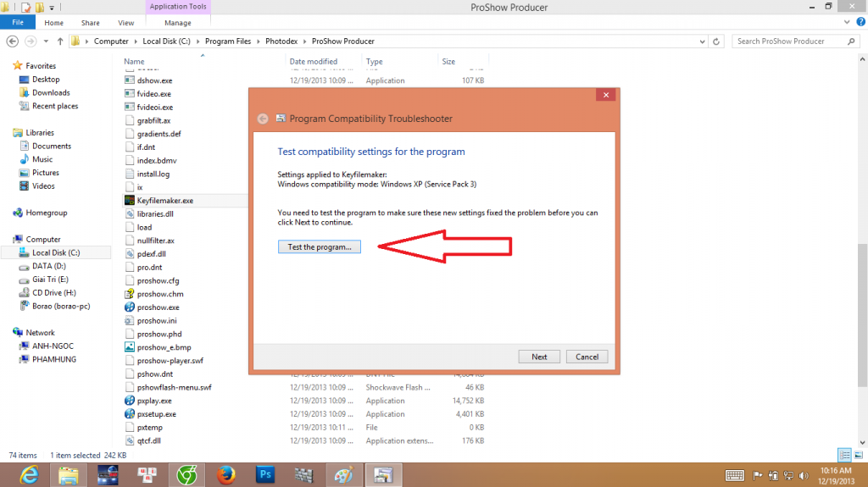Viewport: 868px width, 487px height.
Task: Open the on-screen keyboard tray icon
Action: 735,475
